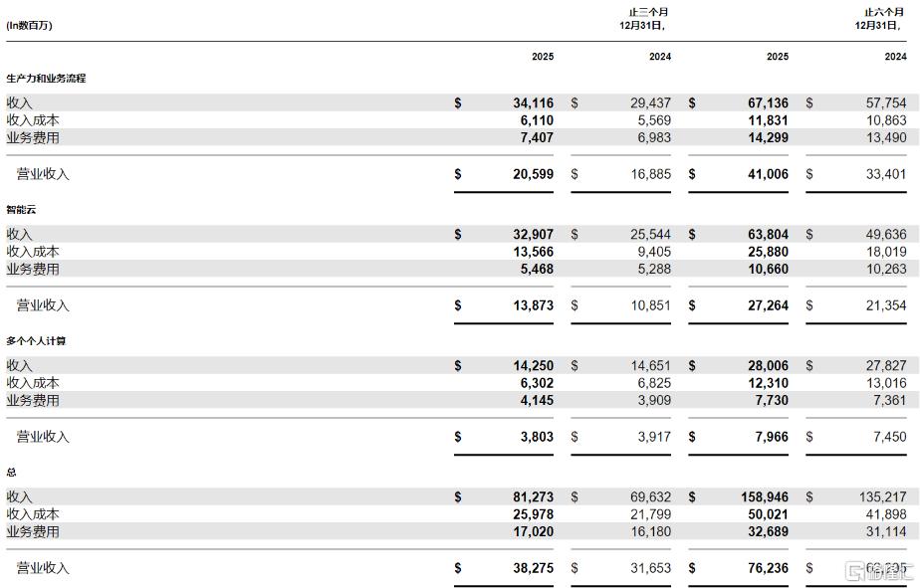Click the 智能云 cost value 13,566
Screen dimensions: 920x588
[533, 252]
